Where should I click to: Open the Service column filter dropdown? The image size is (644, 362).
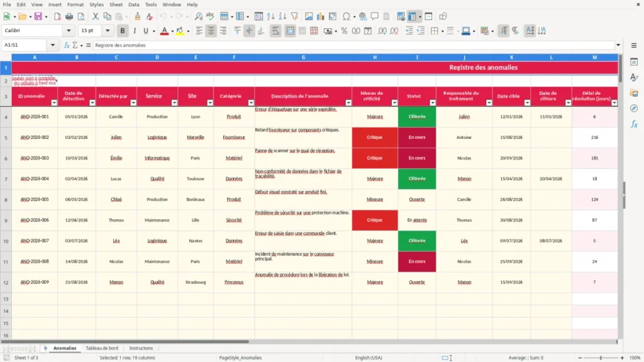coord(174,103)
